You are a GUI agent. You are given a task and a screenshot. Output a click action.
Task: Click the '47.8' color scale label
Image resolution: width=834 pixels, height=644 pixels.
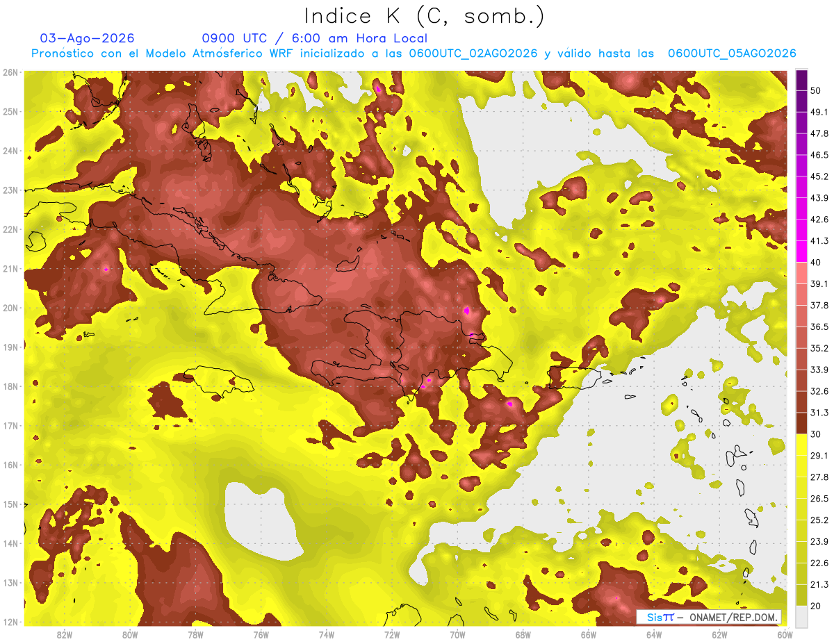819,133
